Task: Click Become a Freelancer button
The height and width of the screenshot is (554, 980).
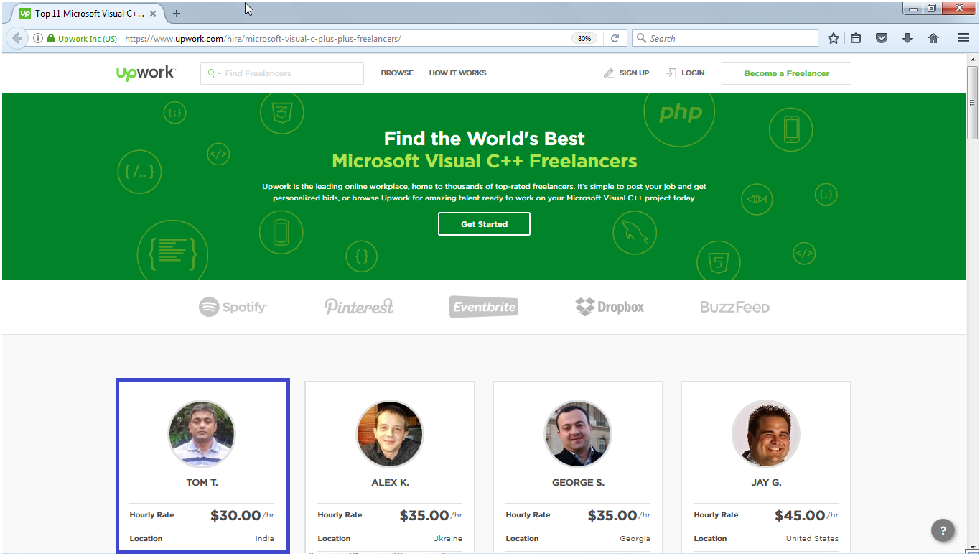Action: pos(786,73)
